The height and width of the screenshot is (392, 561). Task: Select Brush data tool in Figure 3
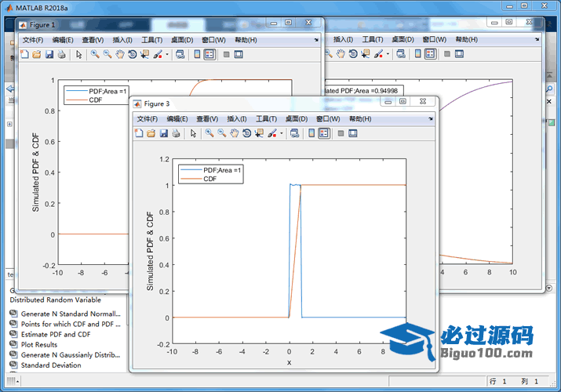272,133
